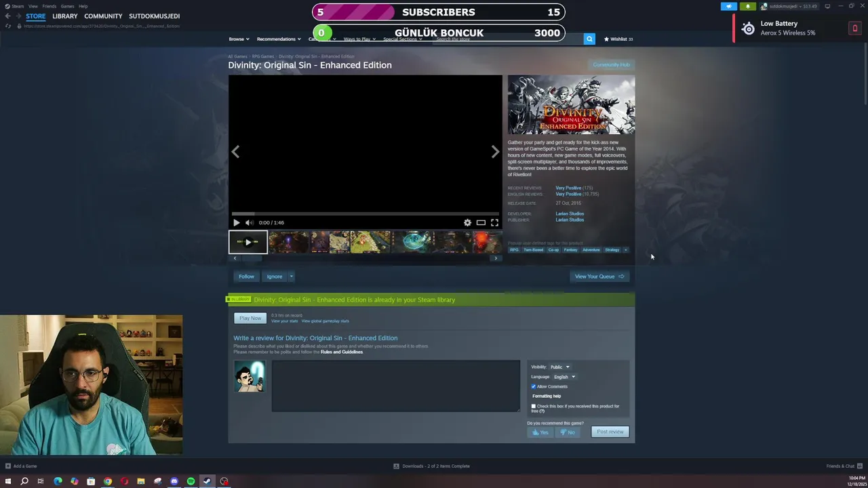This screenshot has width=868, height=488.
Task: Open the Steam menu
Action: [x=18, y=6]
